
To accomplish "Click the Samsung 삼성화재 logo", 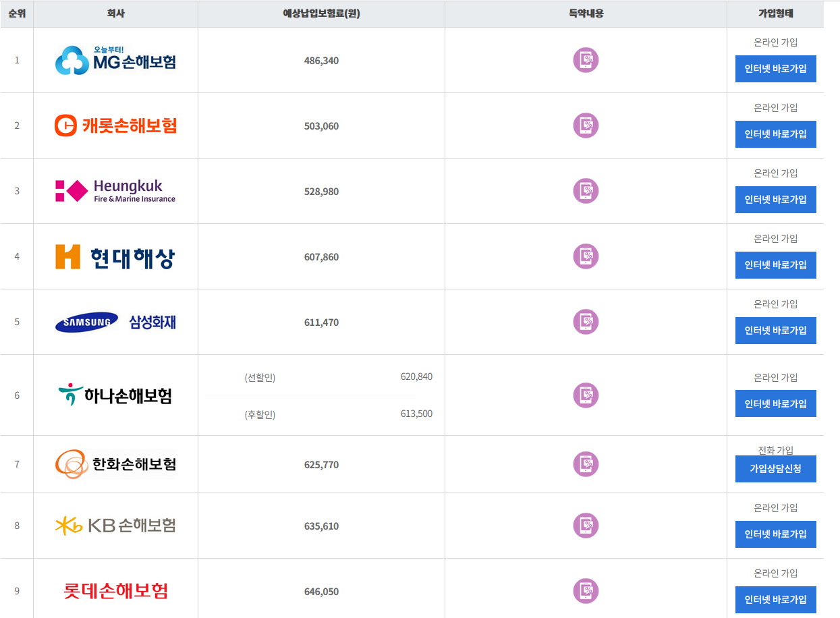I will point(115,322).
